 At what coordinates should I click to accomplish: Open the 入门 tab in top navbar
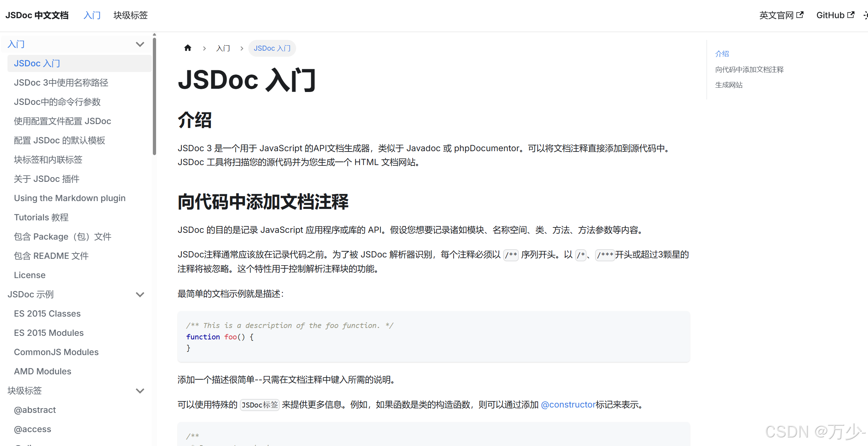point(92,15)
